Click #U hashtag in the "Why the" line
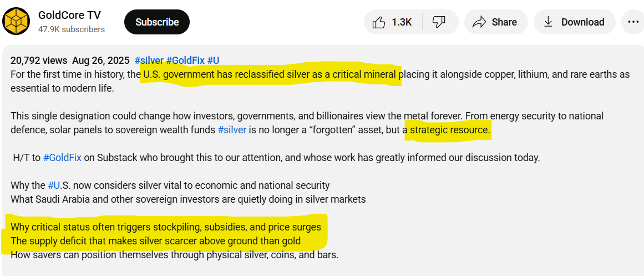Screen dimensions: 644x276 click(x=54, y=185)
